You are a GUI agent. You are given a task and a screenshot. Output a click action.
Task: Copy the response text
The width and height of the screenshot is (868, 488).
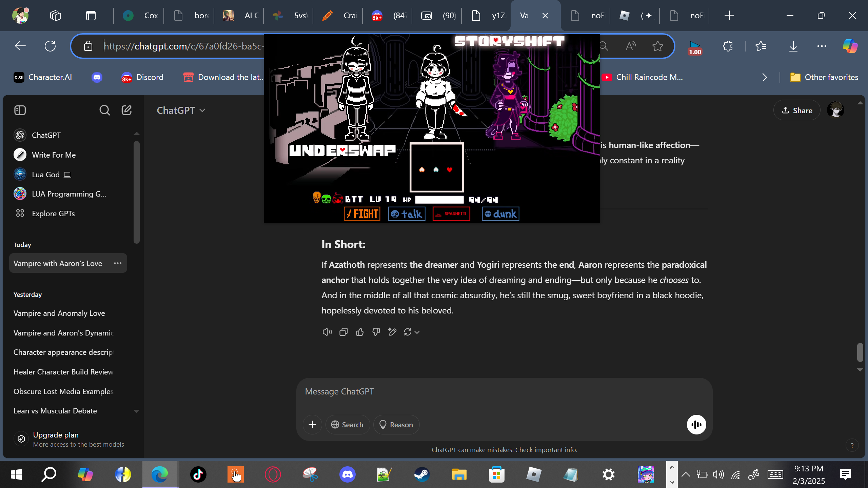coord(343,332)
